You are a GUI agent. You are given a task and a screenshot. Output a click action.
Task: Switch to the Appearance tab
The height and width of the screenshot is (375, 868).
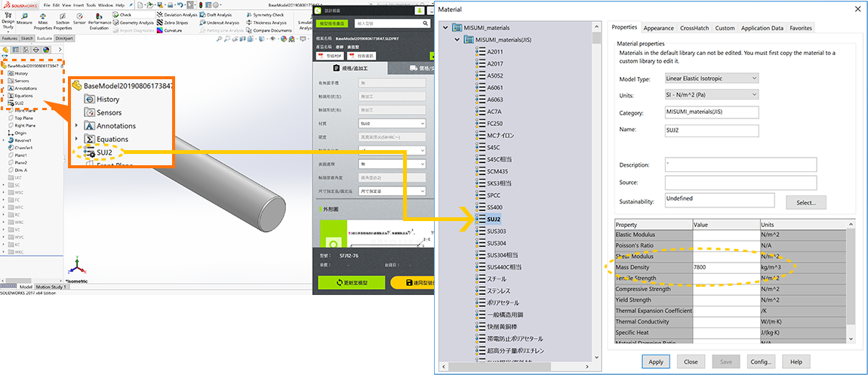tap(658, 28)
